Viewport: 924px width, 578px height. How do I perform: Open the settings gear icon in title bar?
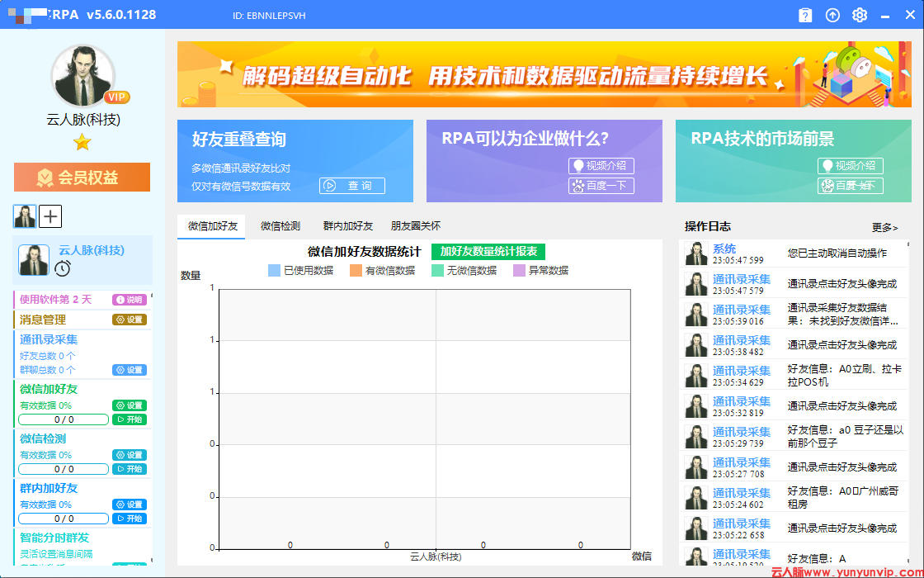(860, 16)
